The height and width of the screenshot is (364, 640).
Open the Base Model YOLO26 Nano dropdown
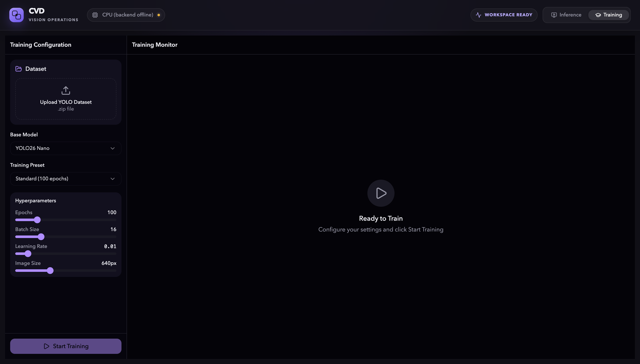(66, 148)
